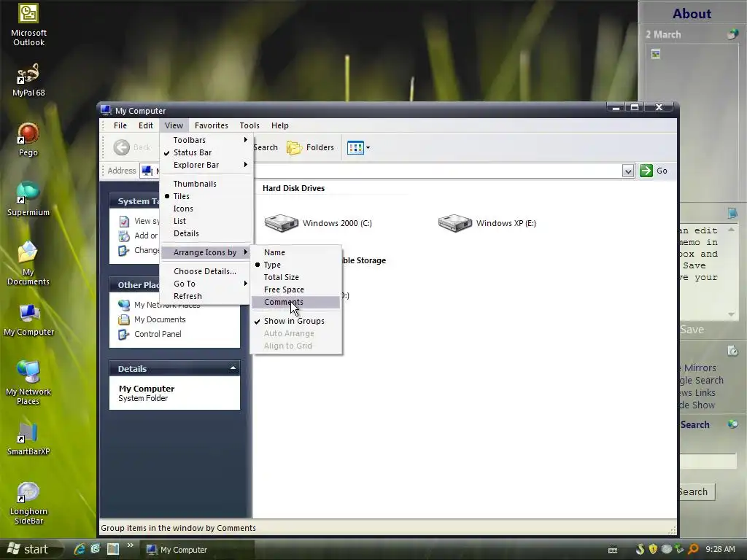Click memo scroll-up arrow in sidebar

pyautogui.click(x=731, y=230)
